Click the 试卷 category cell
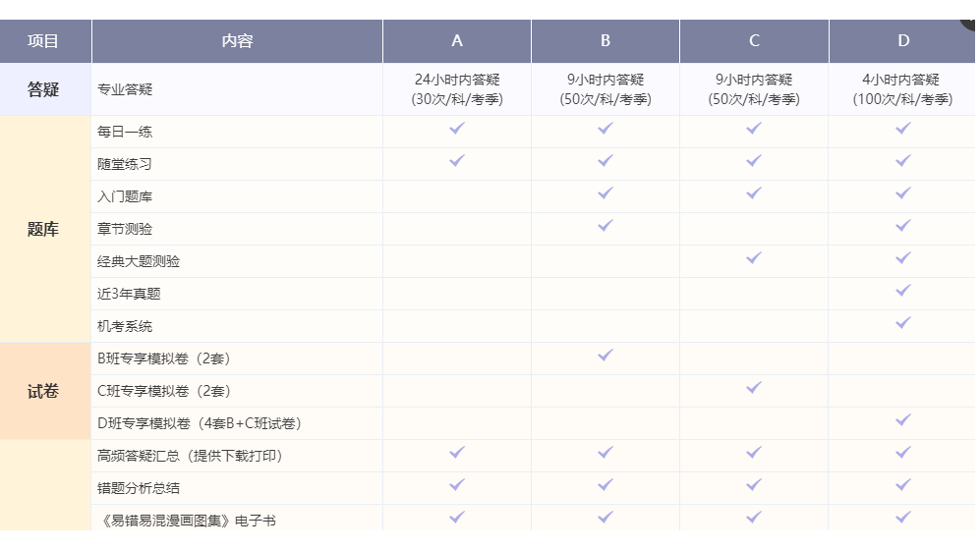Viewport: 980px width, 550px height. [43, 391]
